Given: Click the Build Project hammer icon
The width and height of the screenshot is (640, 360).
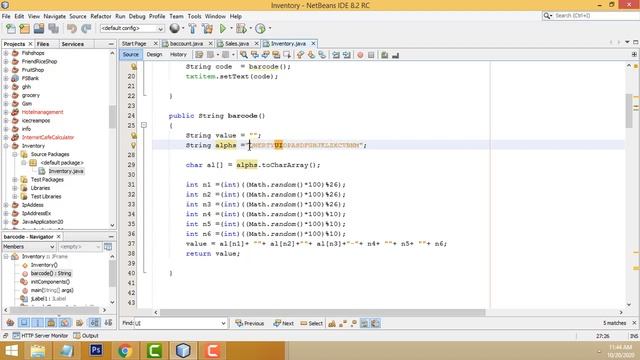Looking at the screenshot, I should coord(192,29).
